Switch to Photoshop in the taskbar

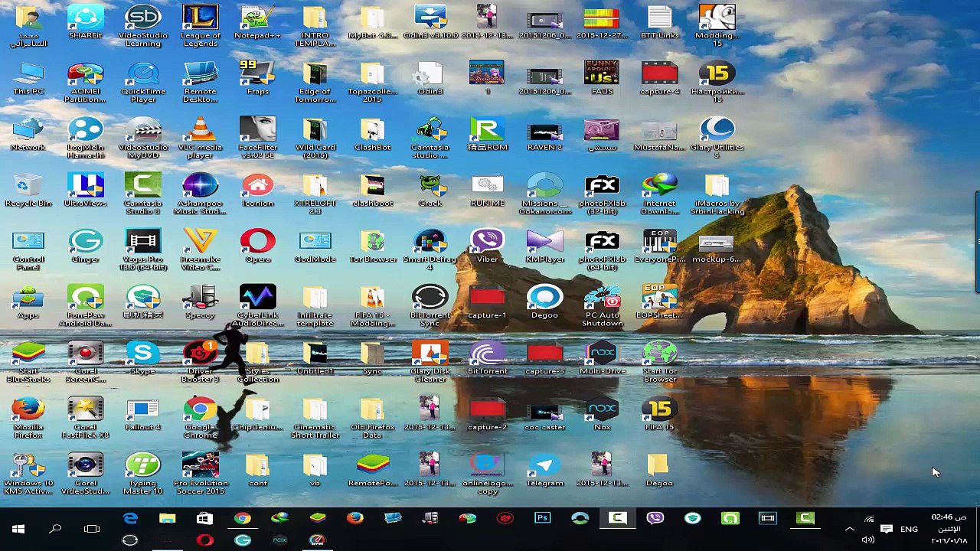[542, 519]
